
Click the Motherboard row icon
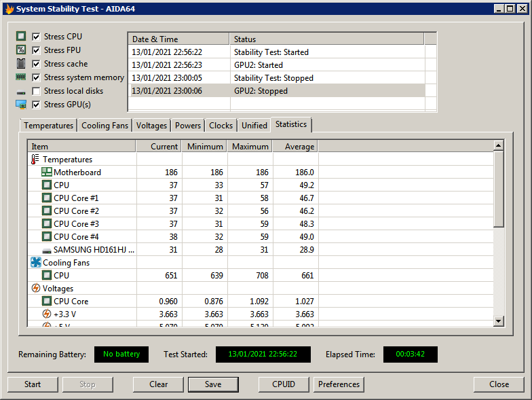click(46, 172)
